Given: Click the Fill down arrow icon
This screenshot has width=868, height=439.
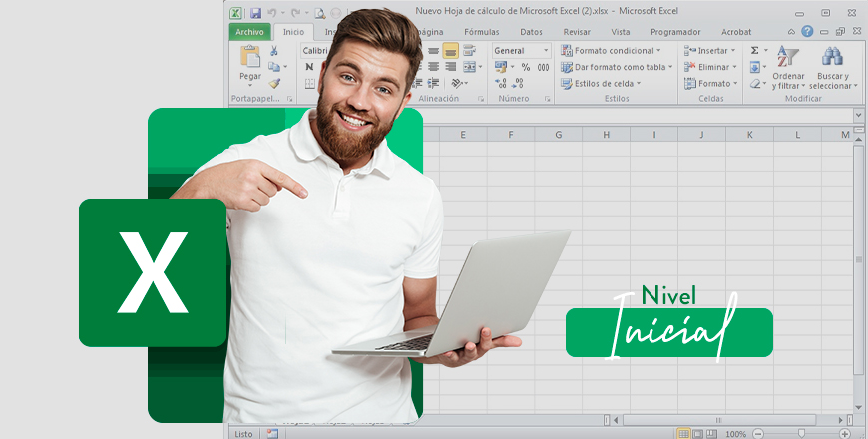Looking at the screenshot, I should click(755, 67).
